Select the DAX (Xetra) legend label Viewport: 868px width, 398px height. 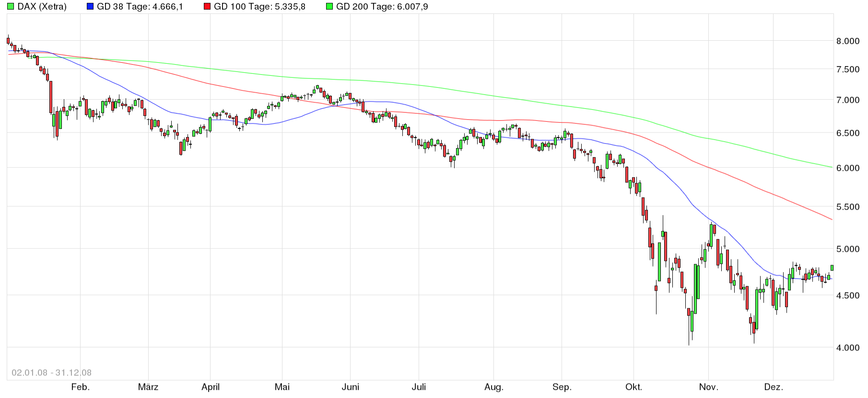click(x=42, y=7)
